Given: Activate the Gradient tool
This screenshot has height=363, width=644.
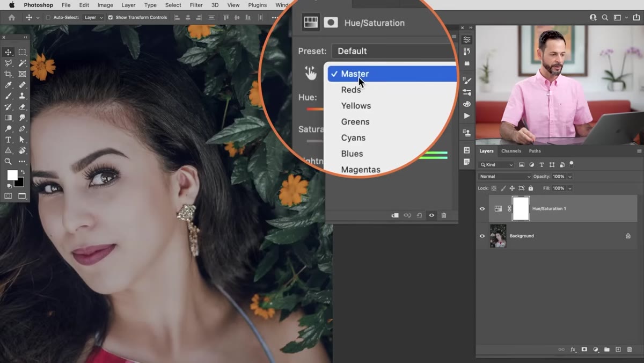Looking at the screenshot, I should pyautogui.click(x=9, y=118).
